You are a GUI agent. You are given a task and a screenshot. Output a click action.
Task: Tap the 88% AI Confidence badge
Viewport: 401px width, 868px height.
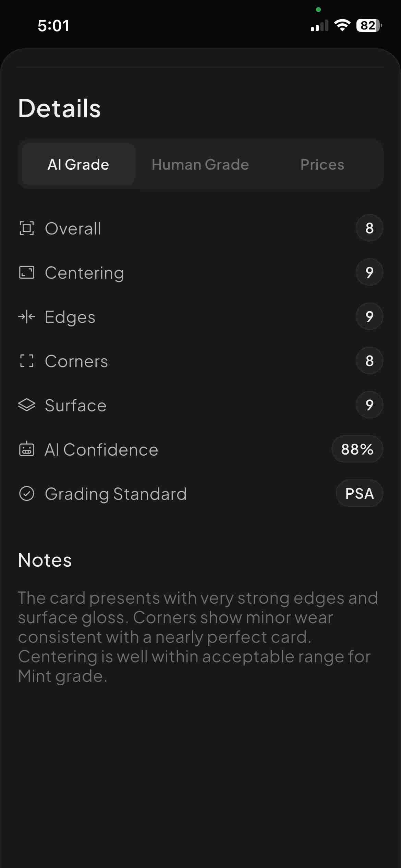pyautogui.click(x=357, y=449)
